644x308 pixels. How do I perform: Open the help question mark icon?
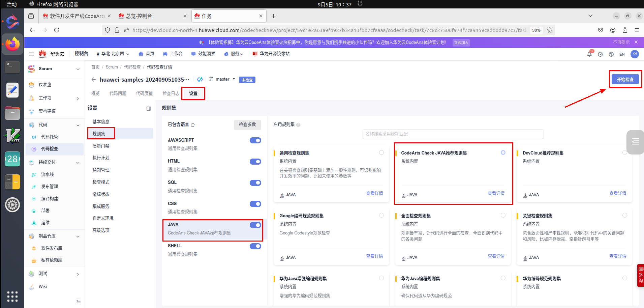611,54
